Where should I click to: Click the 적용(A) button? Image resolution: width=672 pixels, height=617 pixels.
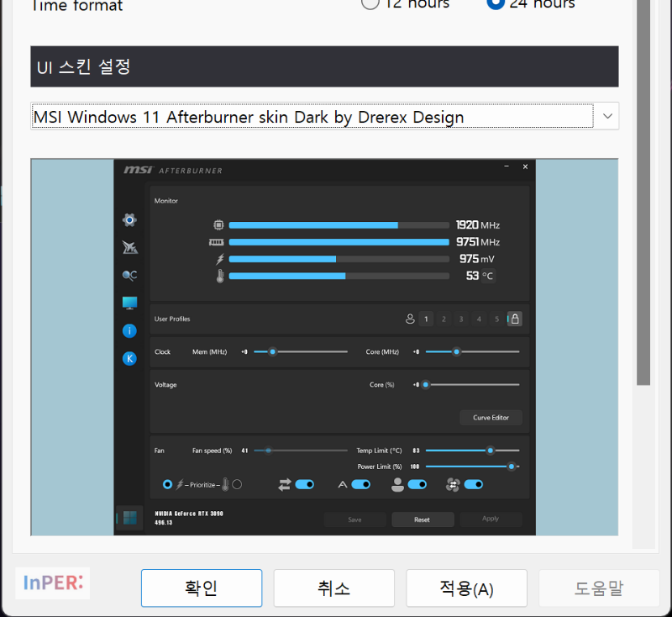tap(466, 588)
